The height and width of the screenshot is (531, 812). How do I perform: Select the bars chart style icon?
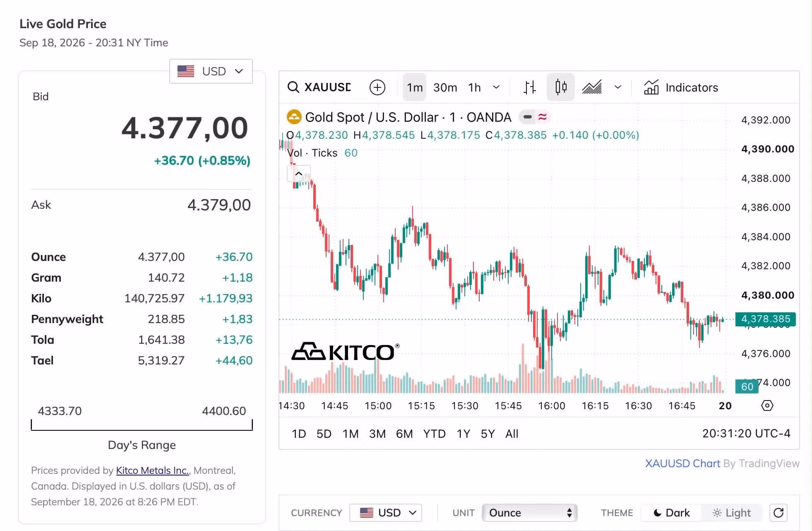click(x=529, y=87)
